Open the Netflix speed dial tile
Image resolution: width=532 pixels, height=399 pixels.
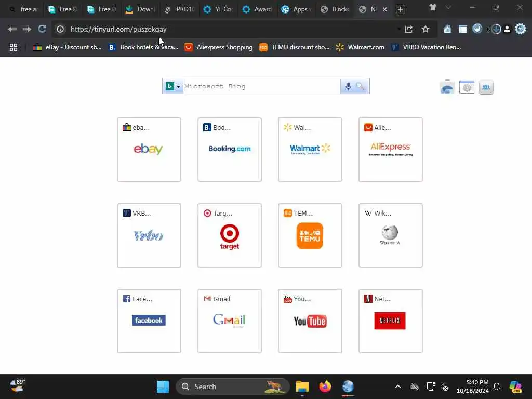(391, 321)
